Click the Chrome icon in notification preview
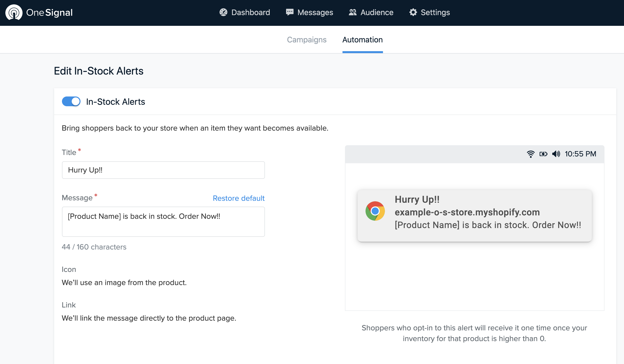The height and width of the screenshot is (364, 624). point(375,211)
